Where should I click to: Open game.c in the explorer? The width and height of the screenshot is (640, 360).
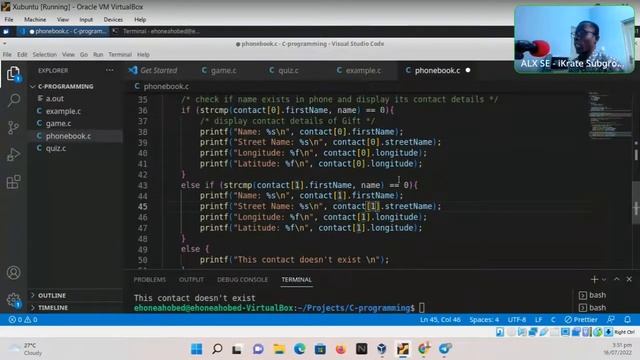pyautogui.click(x=58, y=123)
